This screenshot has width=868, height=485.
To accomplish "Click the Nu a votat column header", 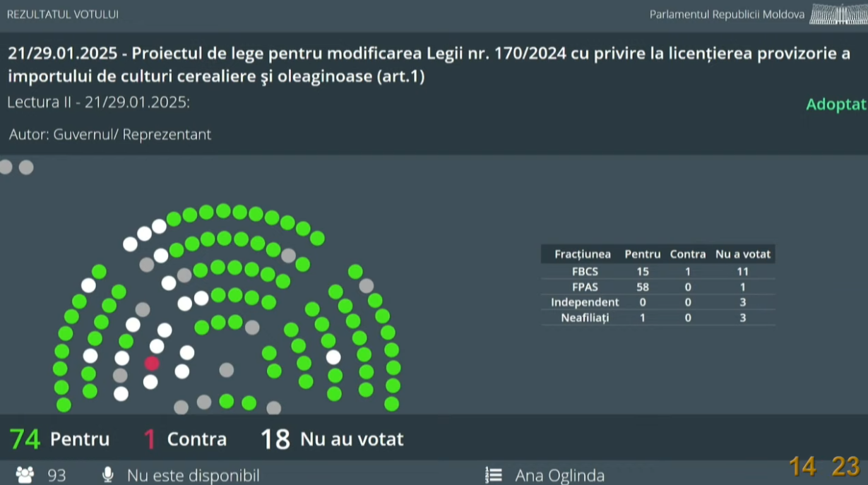I will [x=743, y=254].
